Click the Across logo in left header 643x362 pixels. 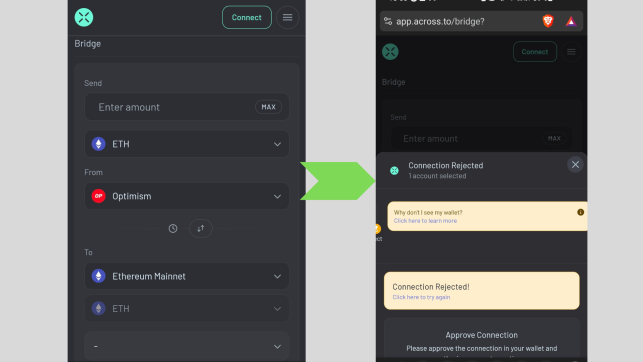[84, 17]
